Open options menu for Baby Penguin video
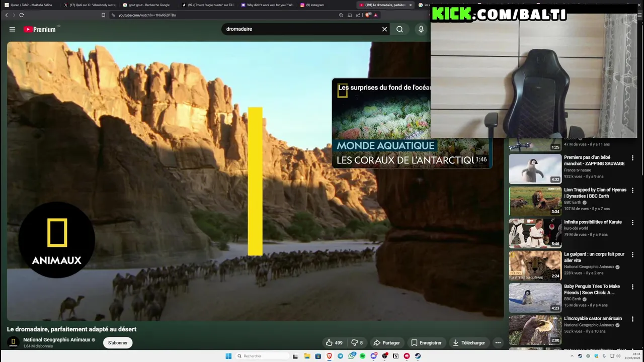644x362 pixels. tap(632, 287)
